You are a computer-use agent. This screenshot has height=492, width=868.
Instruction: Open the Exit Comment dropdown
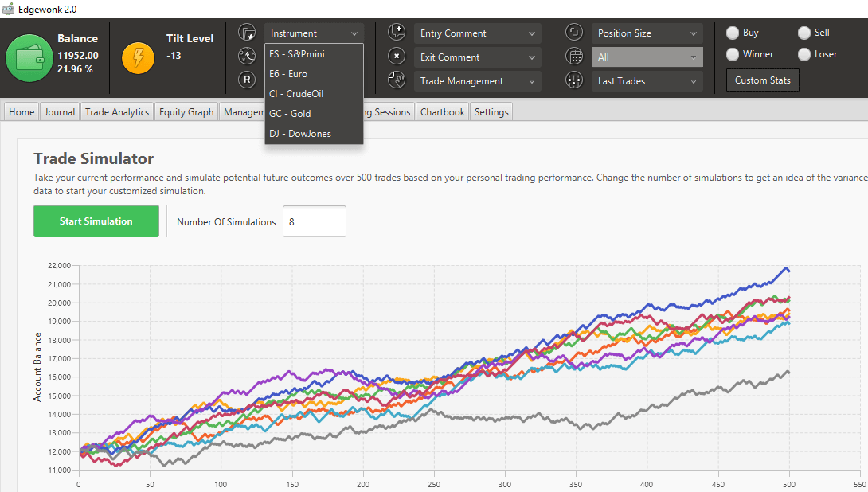click(x=477, y=57)
